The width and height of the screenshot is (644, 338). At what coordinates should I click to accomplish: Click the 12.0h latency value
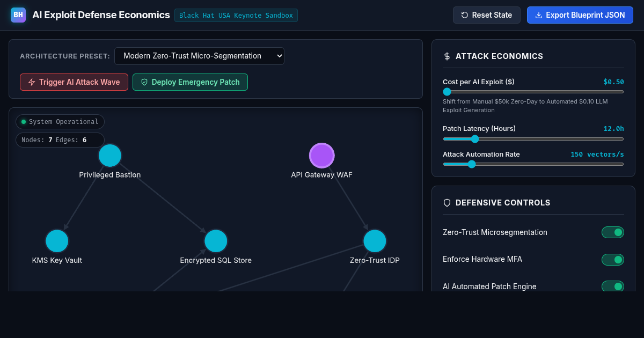613,129
